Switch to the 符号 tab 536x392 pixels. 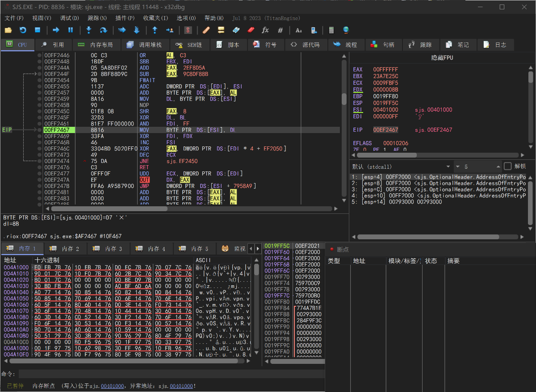click(x=265, y=45)
